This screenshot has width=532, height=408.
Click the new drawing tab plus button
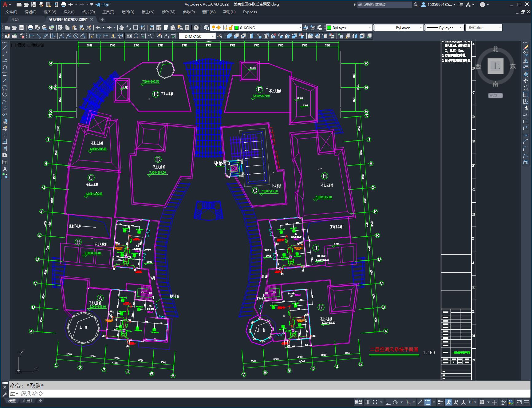pyautogui.click(x=102, y=19)
